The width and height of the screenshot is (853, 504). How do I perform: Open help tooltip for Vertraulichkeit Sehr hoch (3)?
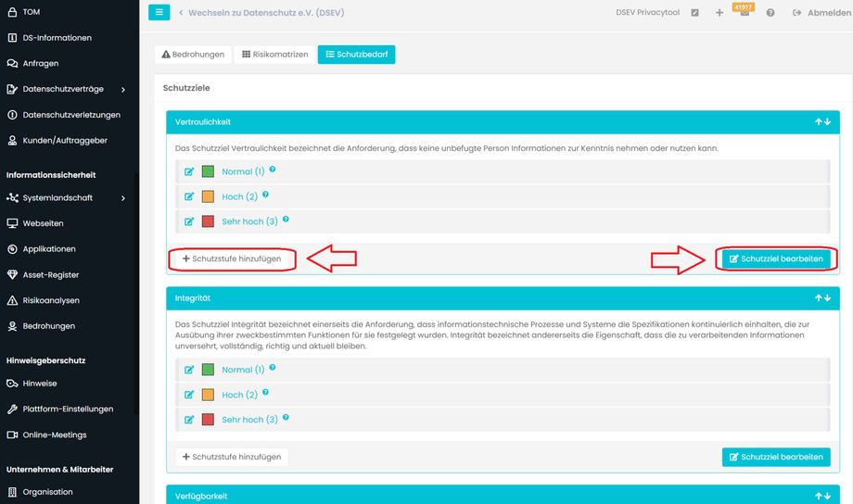click(286, 219)
